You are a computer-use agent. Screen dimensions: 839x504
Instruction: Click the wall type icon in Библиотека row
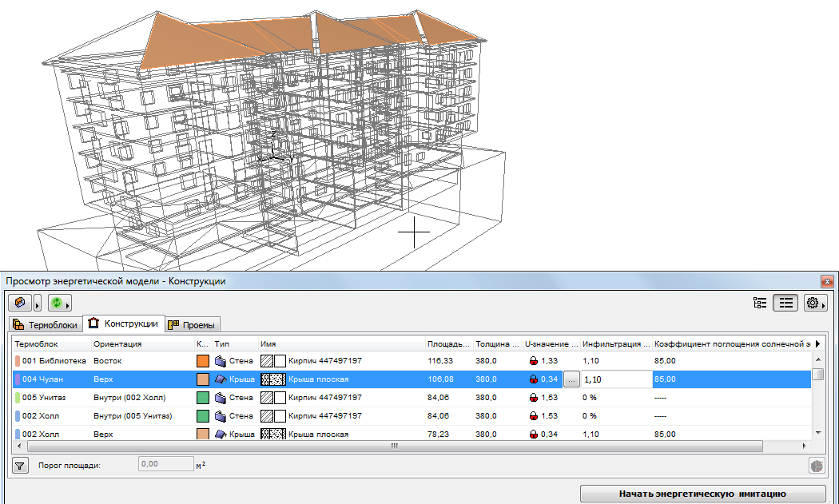click(x=221, y=361)
